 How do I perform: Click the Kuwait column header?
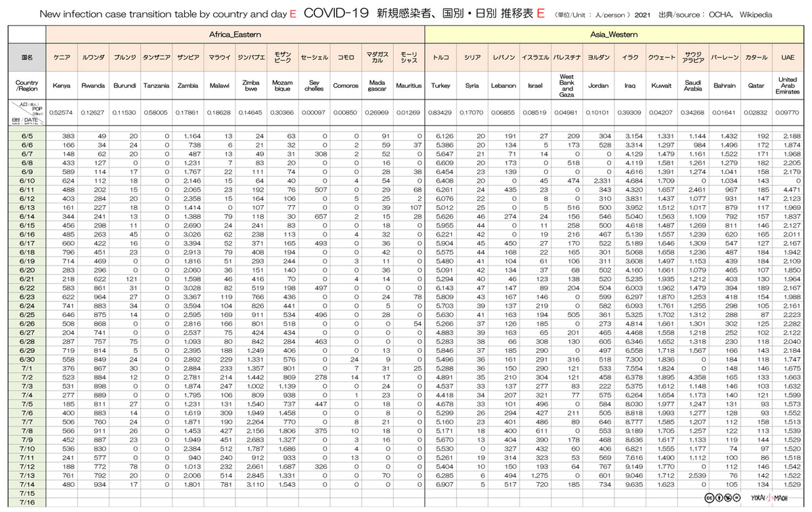[x=661, y=86]
